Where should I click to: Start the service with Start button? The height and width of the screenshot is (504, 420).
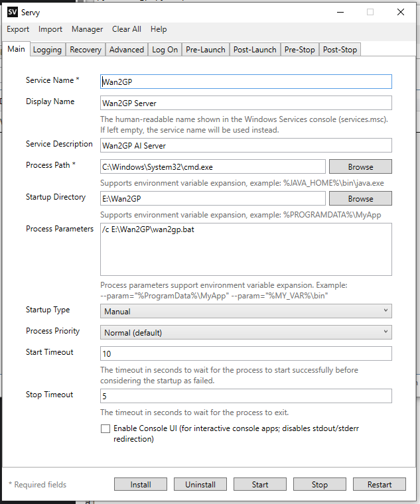[x=260, y=484]
